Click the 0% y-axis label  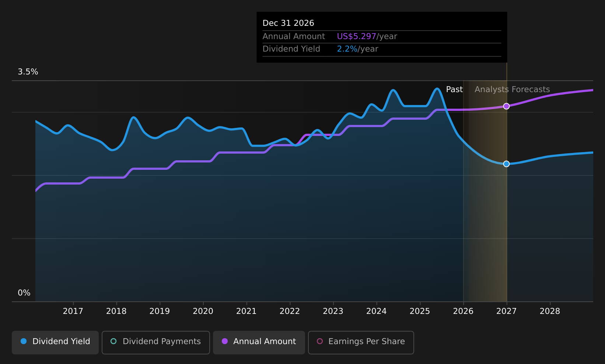pyautogui.click(x=24, y=293)
